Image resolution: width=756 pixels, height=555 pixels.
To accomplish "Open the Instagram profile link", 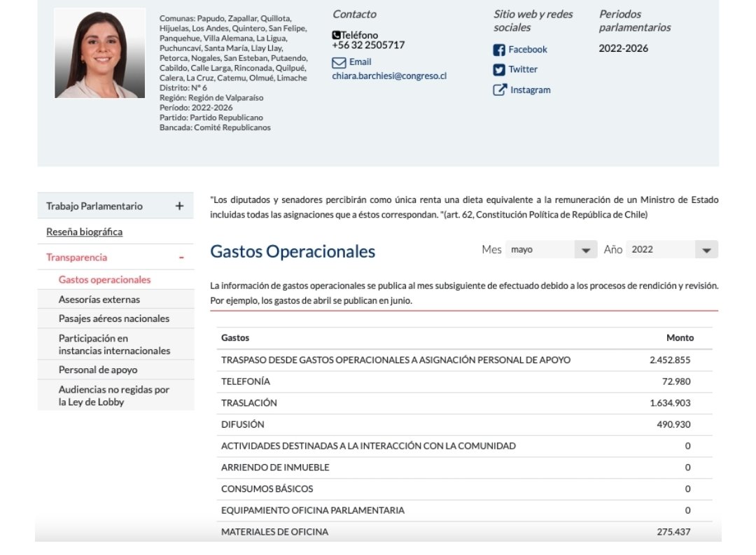I will coord(530,90).
